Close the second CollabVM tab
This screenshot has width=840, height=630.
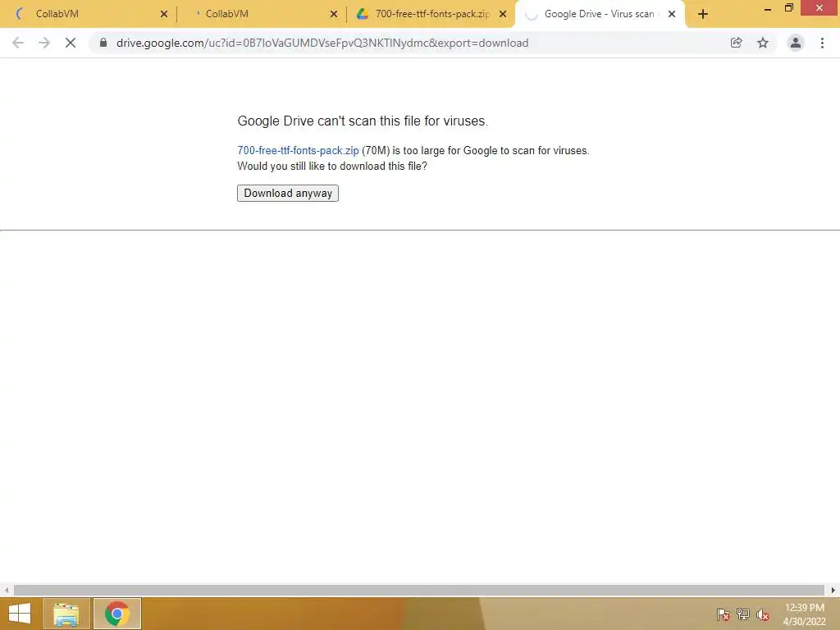(334, 14)
